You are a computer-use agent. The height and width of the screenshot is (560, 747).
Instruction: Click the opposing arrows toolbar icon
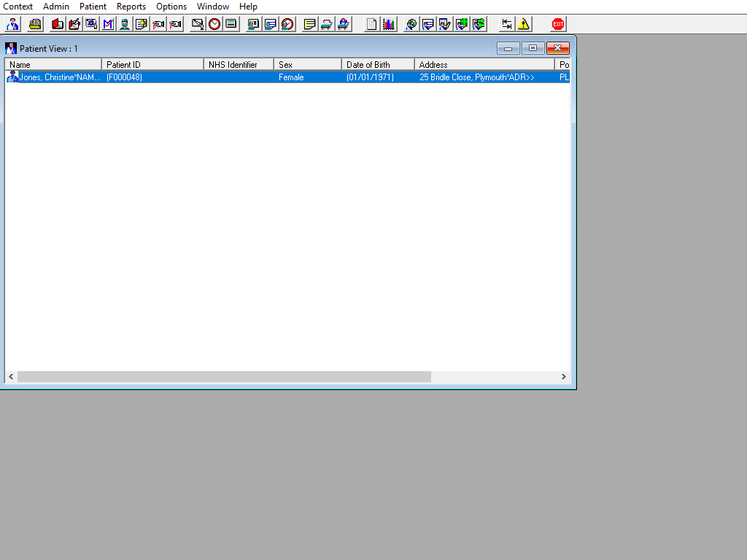[506, 24]
